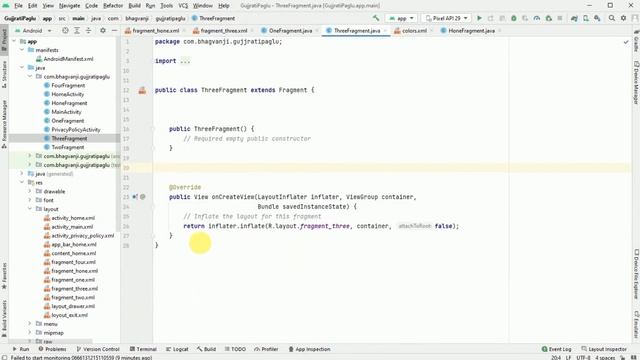Open the SDK Manager toolbar icon
The width and height of the screenshot is (640, 360).
pyautogui.click(x=597, y=18)
